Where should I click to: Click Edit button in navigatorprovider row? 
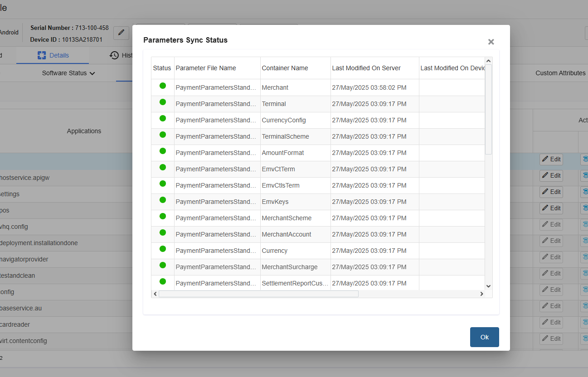pyautogui.click(x=551, y=257)
